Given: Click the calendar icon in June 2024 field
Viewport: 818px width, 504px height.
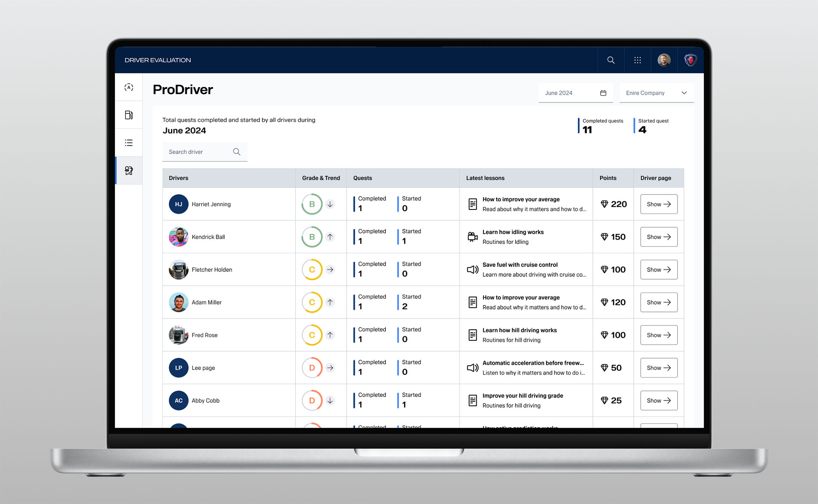Looking at the screenshot, I should click(x=603, y=93).
